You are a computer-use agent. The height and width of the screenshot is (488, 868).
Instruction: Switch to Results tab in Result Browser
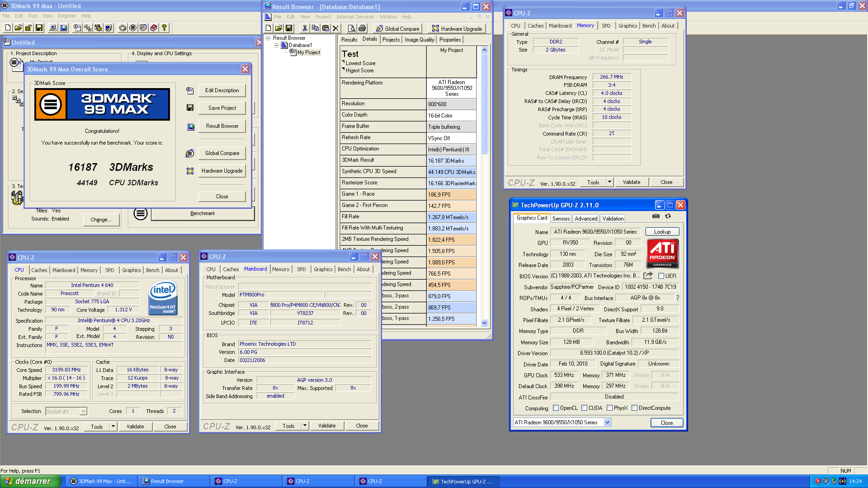tap(349, 40)
